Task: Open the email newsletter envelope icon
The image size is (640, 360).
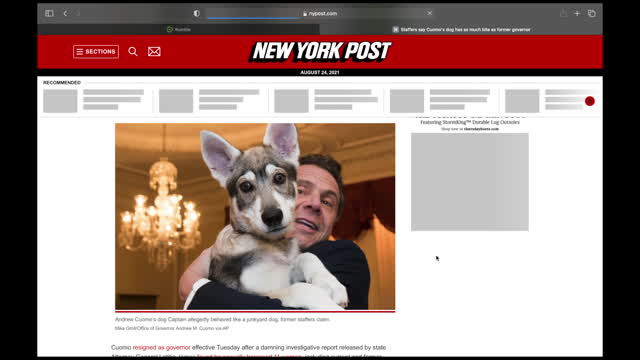Action: pyautogui.click(x=154, y=51)
